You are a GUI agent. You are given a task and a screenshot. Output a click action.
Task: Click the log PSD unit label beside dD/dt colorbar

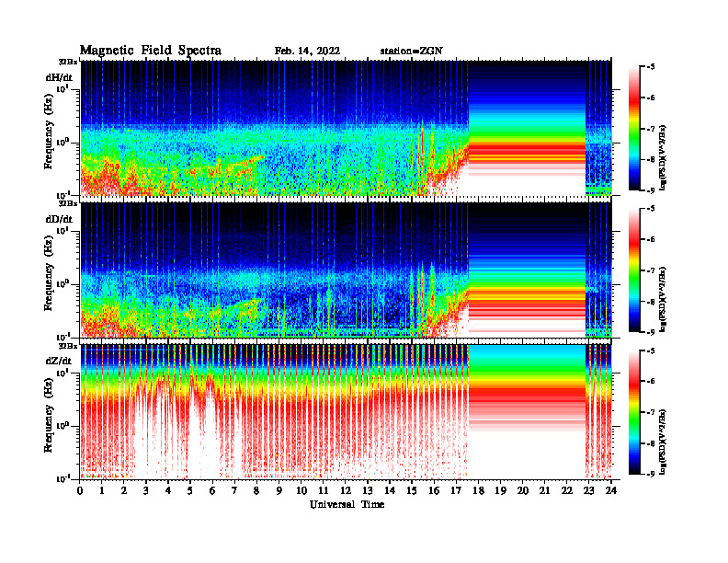pos(664,299)
